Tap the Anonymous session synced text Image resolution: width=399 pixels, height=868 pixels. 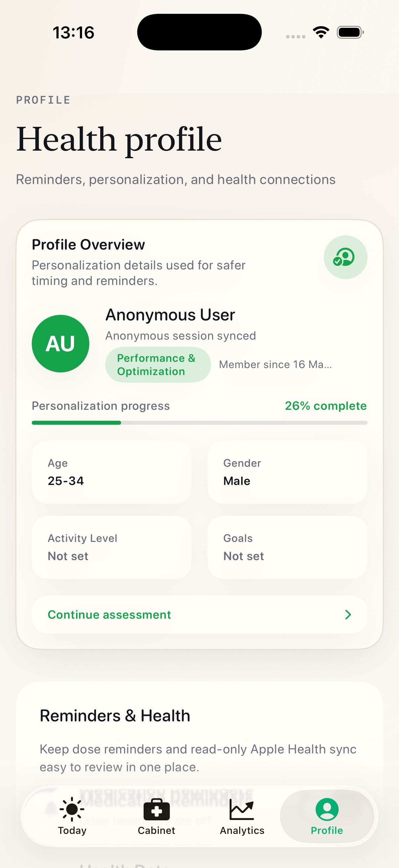pos(180,336)
